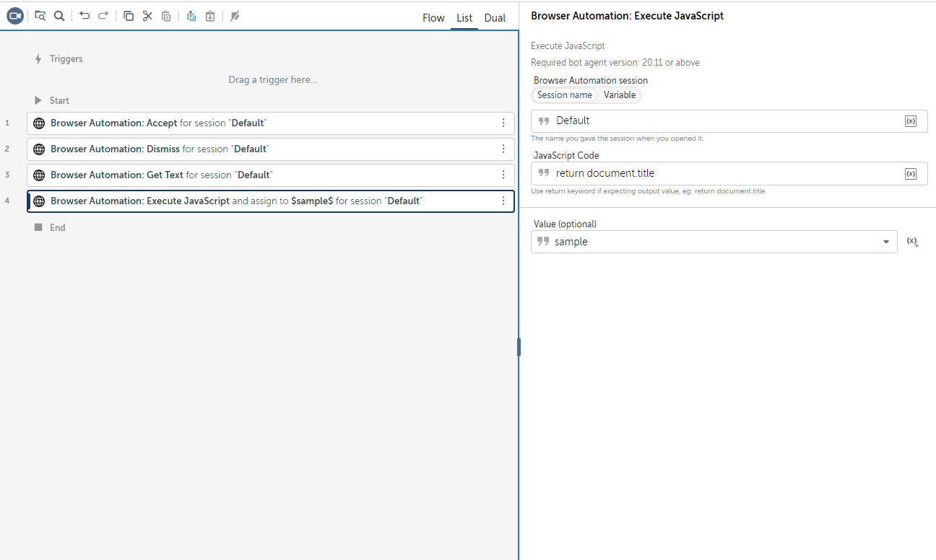
Task: Switch to the Dual view tab
Action: 495,18
